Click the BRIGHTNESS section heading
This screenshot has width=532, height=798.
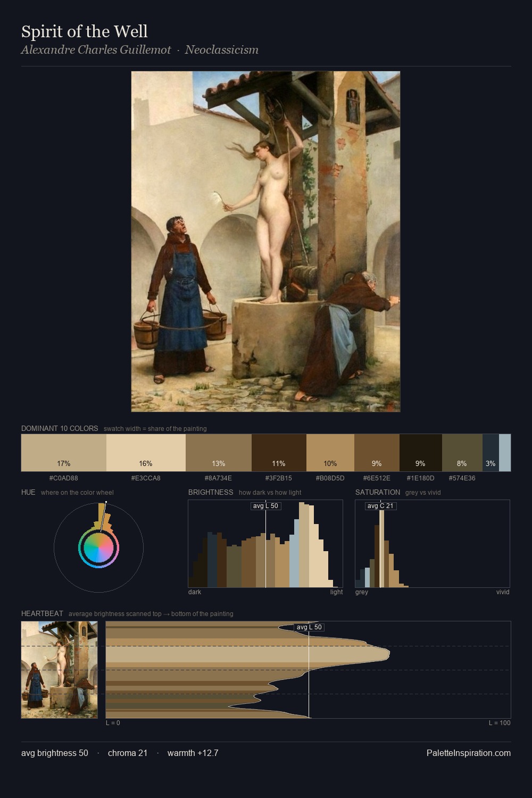click(x=211, y=492)
